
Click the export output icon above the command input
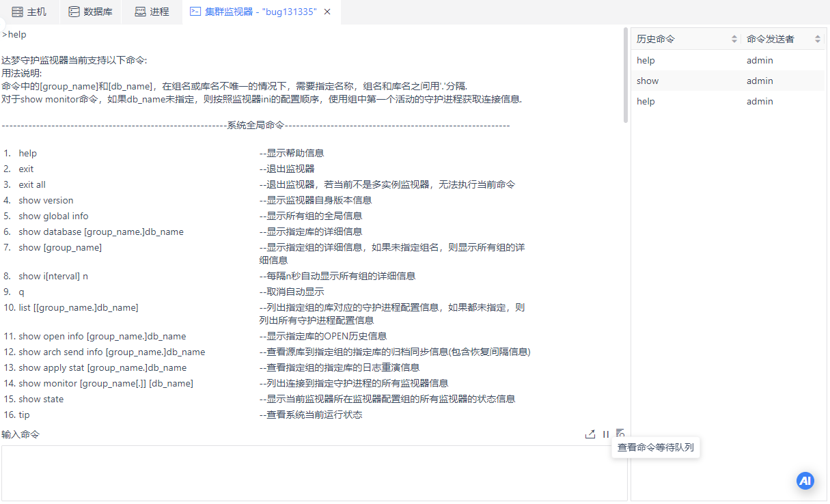point(590,434)
